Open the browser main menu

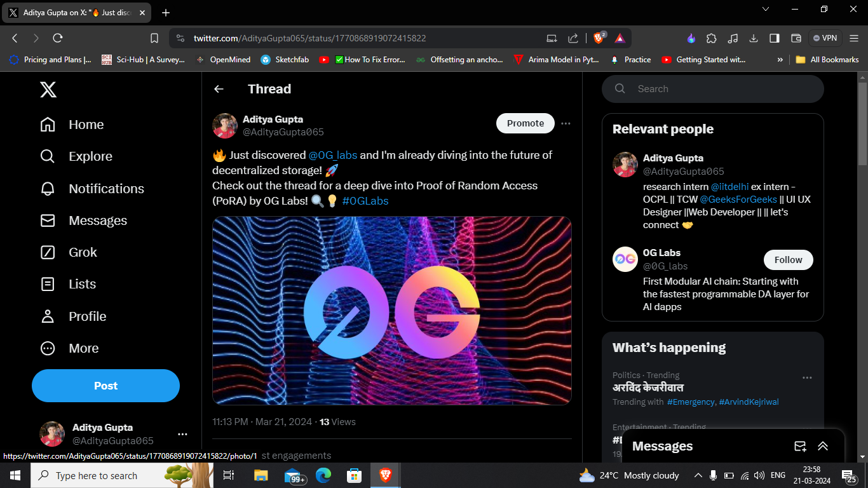855,38
